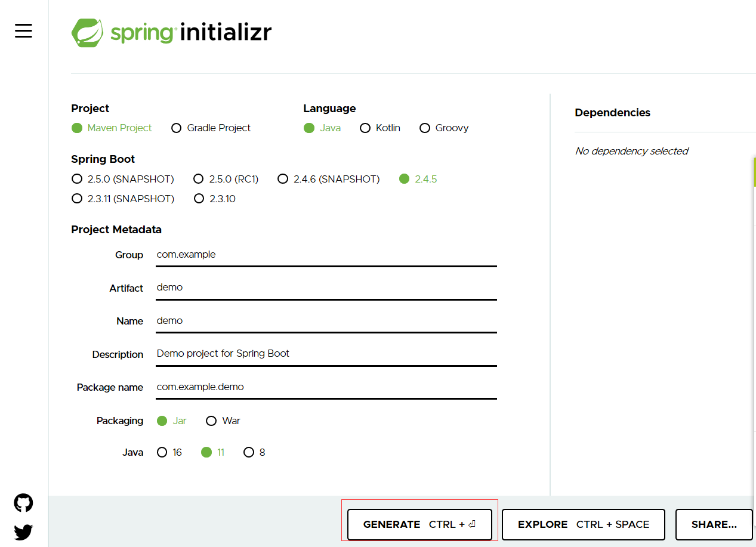
Task: Select Maven Project radio button
Action: click(x=76, y=128)
